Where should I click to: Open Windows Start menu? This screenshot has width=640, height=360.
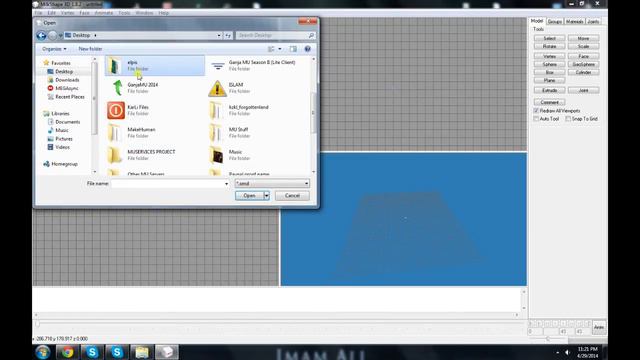tap(43, 352)
